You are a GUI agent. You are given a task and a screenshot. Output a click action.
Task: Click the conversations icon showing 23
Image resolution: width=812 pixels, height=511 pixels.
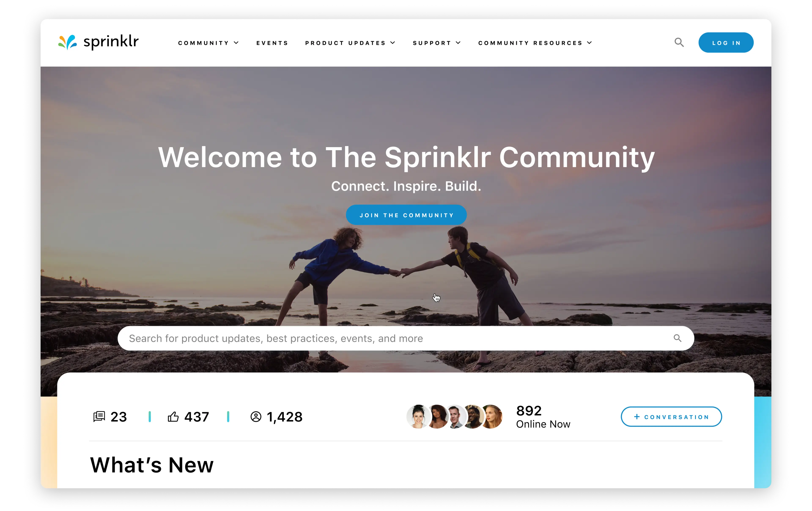coord(99,417)
